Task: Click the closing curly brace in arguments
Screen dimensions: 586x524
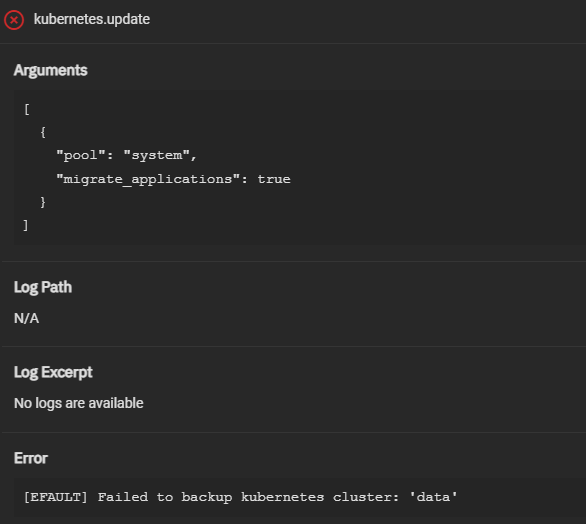Action: point(43,202)
